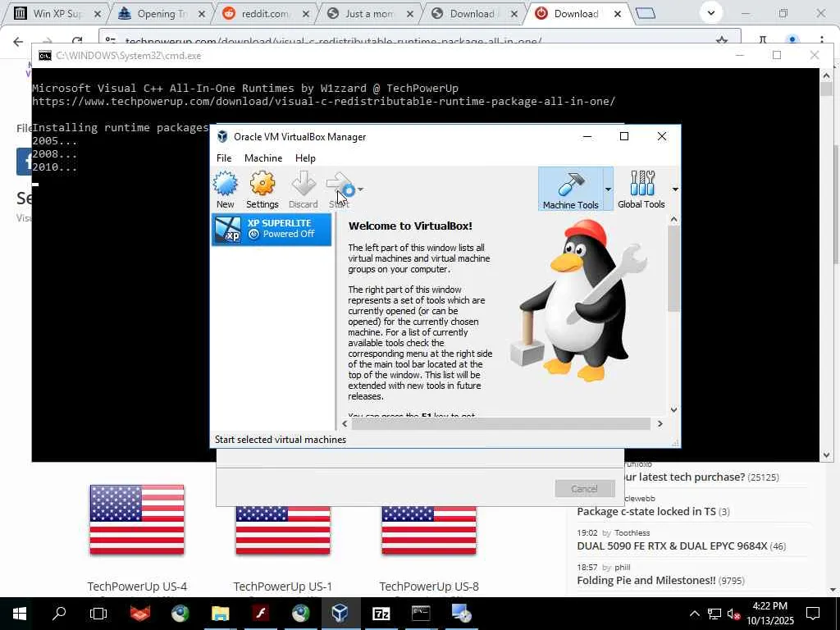This screenshot has height=630, width=840.
Task: Click the muted volume tray icon
Action: 733,614
